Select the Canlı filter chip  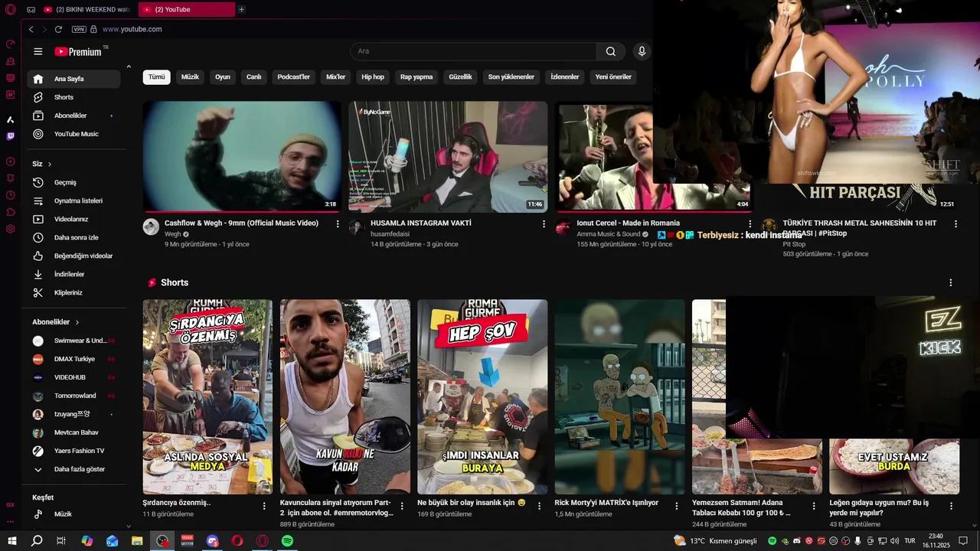(253, 77)
